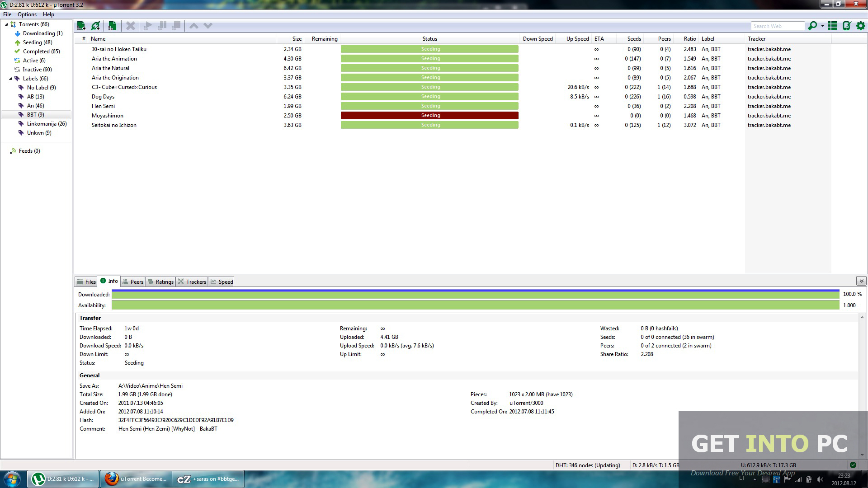The height and width of the screenshot is (488, 868).
Task: Click the Start torrent play icon
Action: [148, 26]
